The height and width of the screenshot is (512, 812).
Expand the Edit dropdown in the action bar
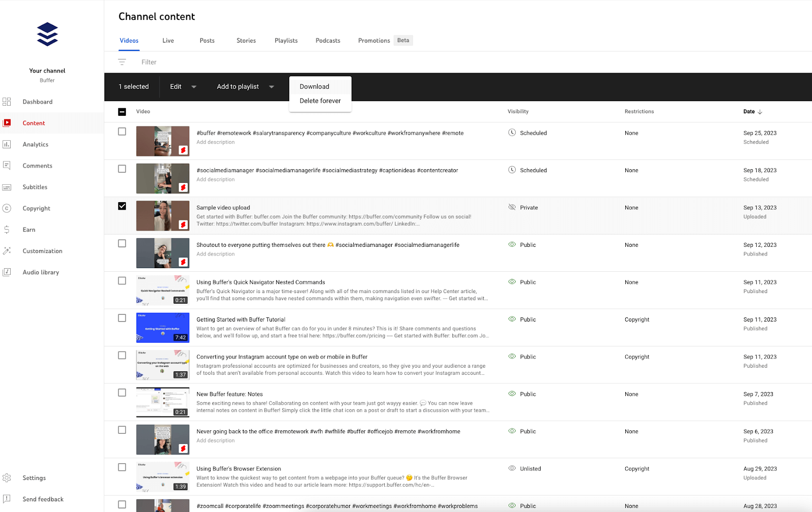tap(193, 86)
